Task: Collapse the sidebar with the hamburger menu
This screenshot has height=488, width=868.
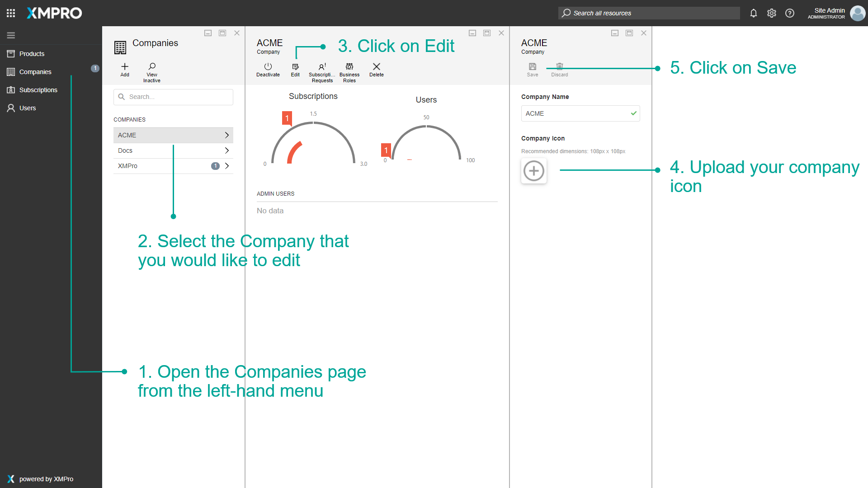Action: (x=11, y=35)
